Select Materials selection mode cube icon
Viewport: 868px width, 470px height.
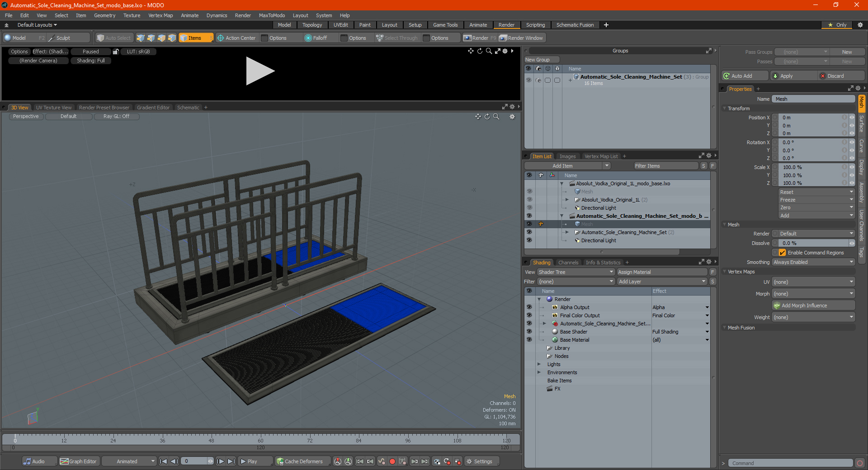[x=172, y=38]
